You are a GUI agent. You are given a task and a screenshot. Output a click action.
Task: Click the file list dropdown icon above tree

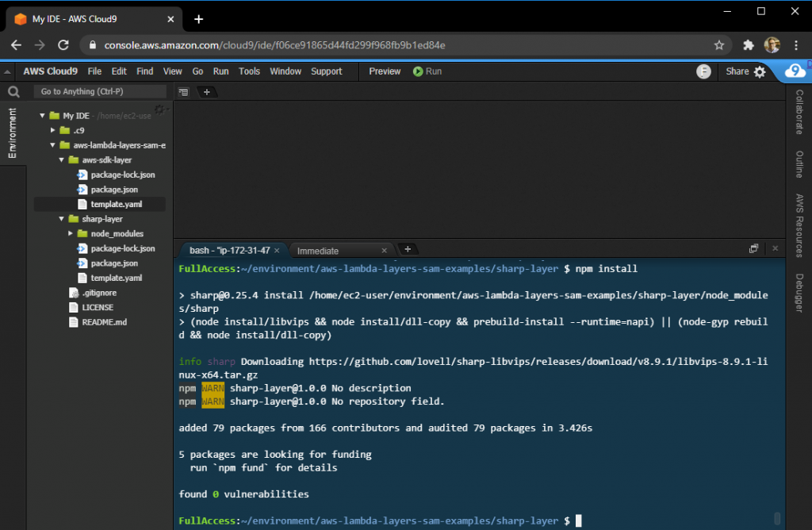(183, 92)
